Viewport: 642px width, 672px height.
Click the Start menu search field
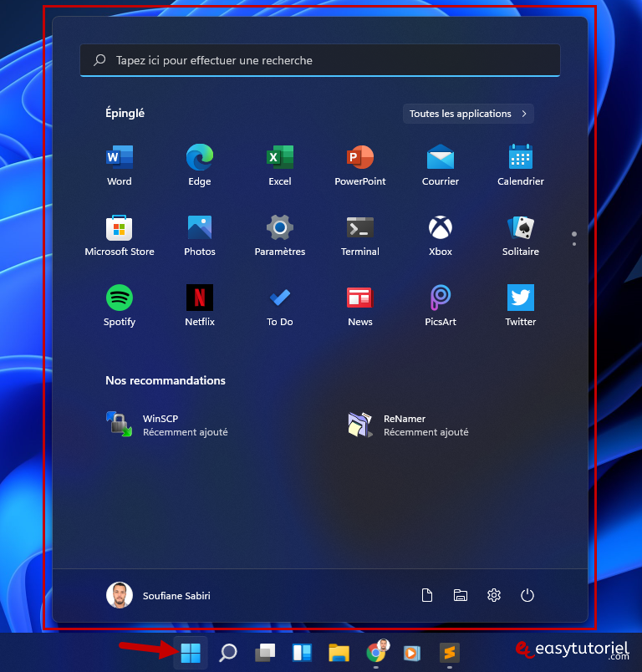pos(319,60)
